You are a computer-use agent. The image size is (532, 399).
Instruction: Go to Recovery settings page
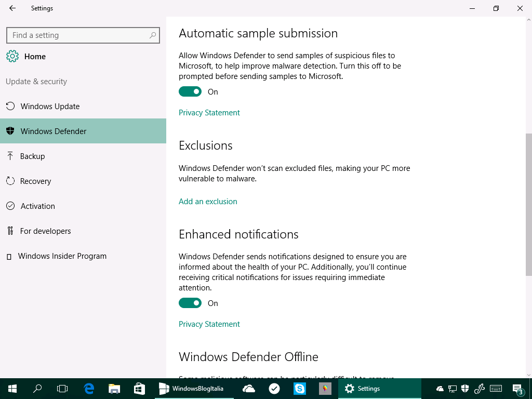click(83, 181)
